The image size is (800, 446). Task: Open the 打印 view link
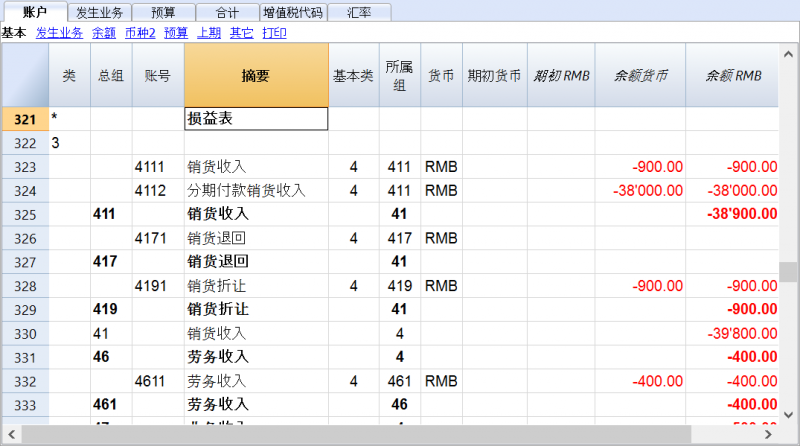(x=274, y=33)
